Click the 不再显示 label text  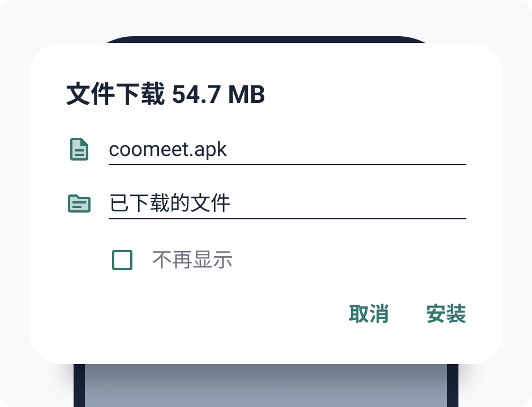click(192, 260)
